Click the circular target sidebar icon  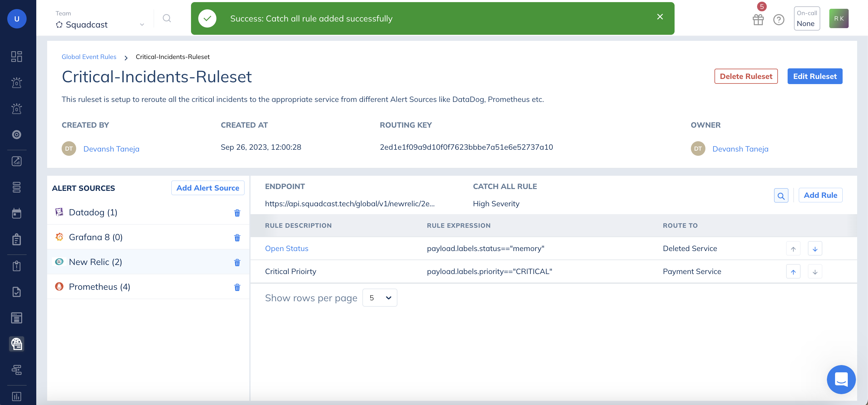(x=17, y=135)
